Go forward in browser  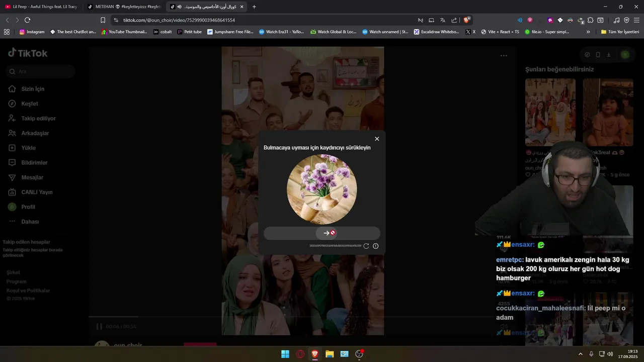tap(17, 20)
